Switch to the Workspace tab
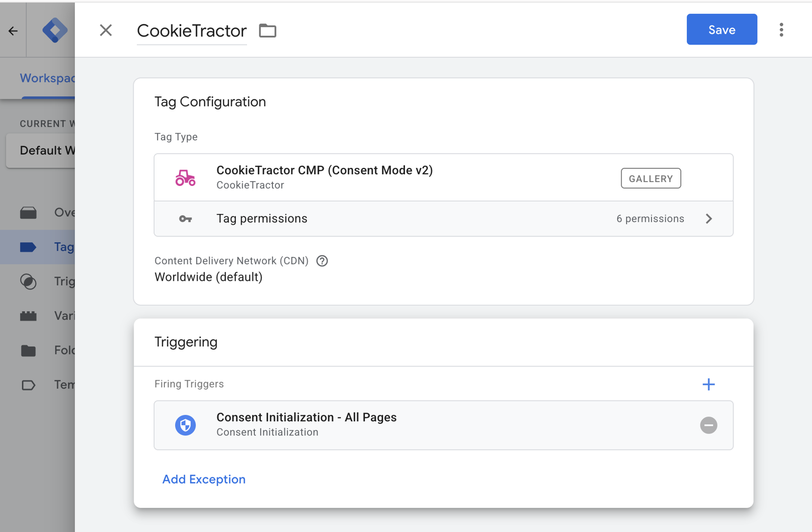This screenshot has height=532, width=812. click(x=47, y=78)
